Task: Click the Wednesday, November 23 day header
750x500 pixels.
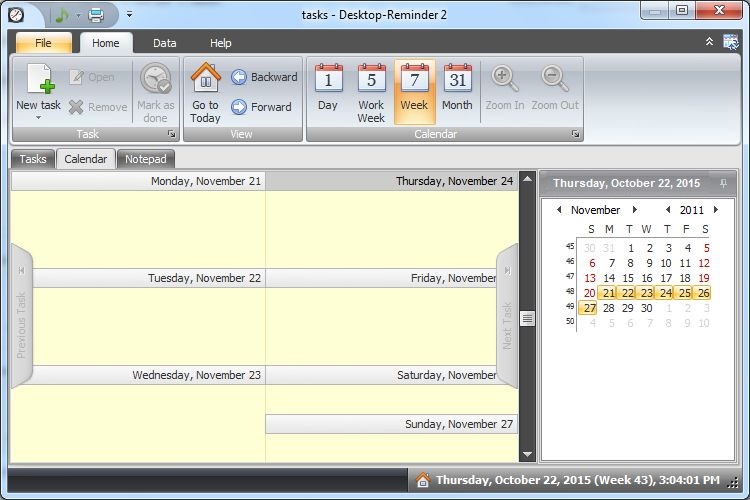Action: (147, 375)
